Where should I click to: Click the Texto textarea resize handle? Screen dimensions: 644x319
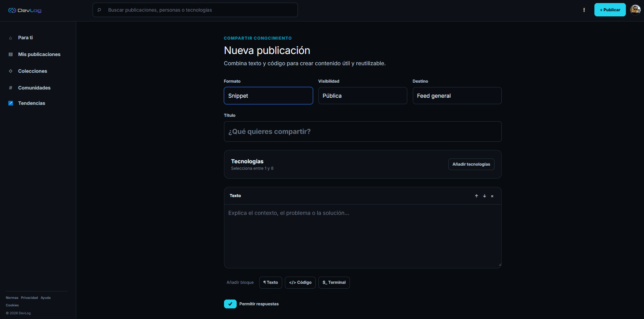pos(500,264)
